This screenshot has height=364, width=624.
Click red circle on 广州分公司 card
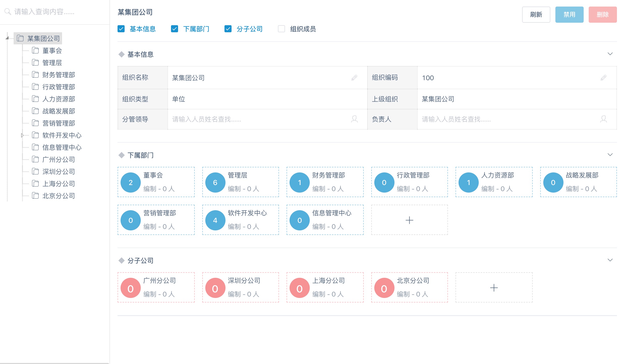point(130,288)
